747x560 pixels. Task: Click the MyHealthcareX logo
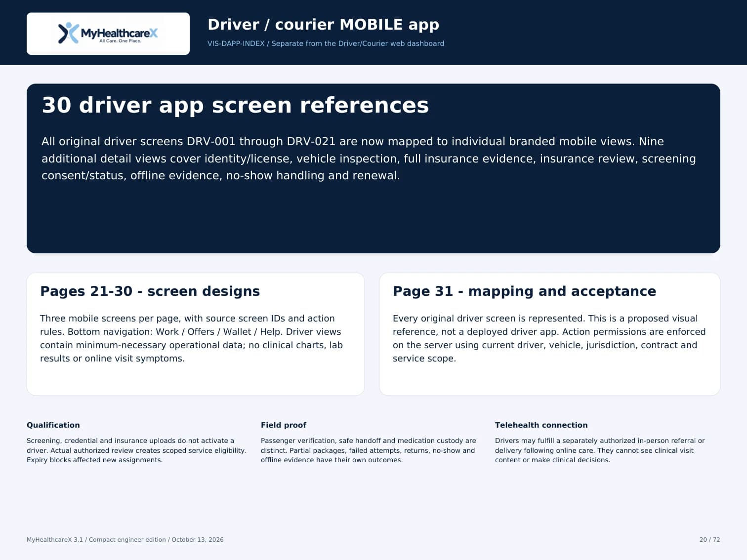108,34
